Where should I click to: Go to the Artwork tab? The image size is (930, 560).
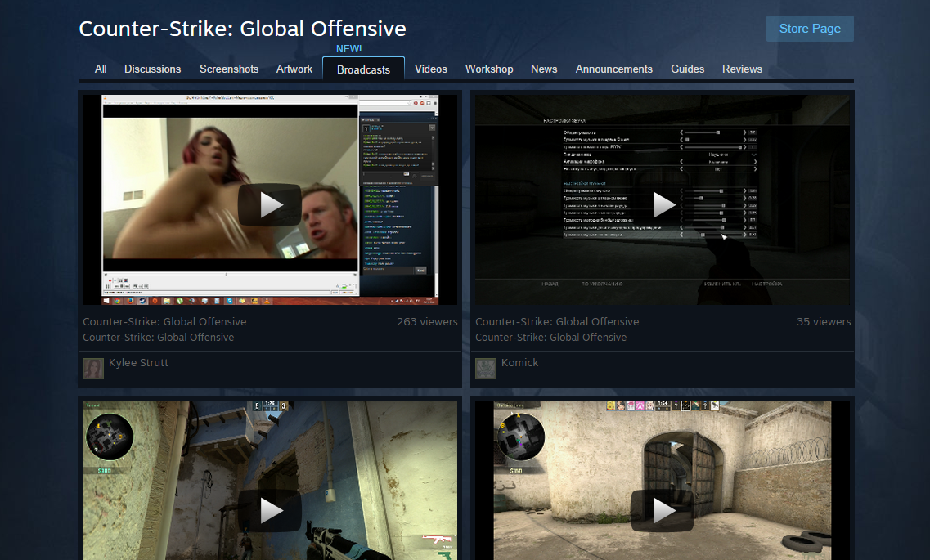[294, 69]
